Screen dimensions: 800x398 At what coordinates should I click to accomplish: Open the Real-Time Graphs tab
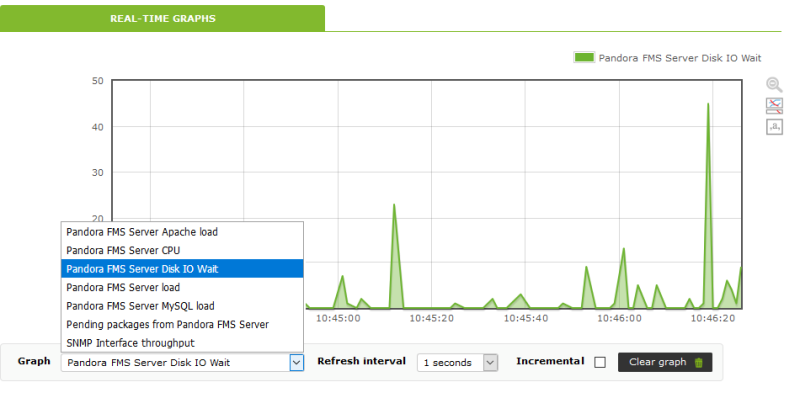(162, 18)
